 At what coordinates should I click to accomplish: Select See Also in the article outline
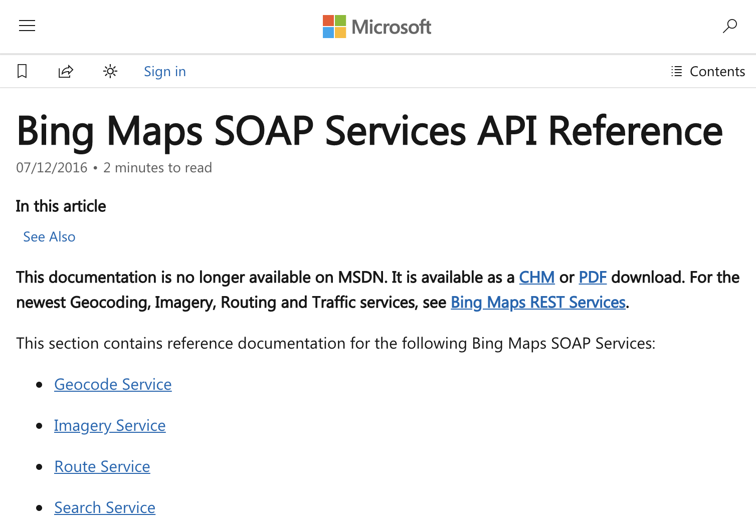click(x=49, y=236)
